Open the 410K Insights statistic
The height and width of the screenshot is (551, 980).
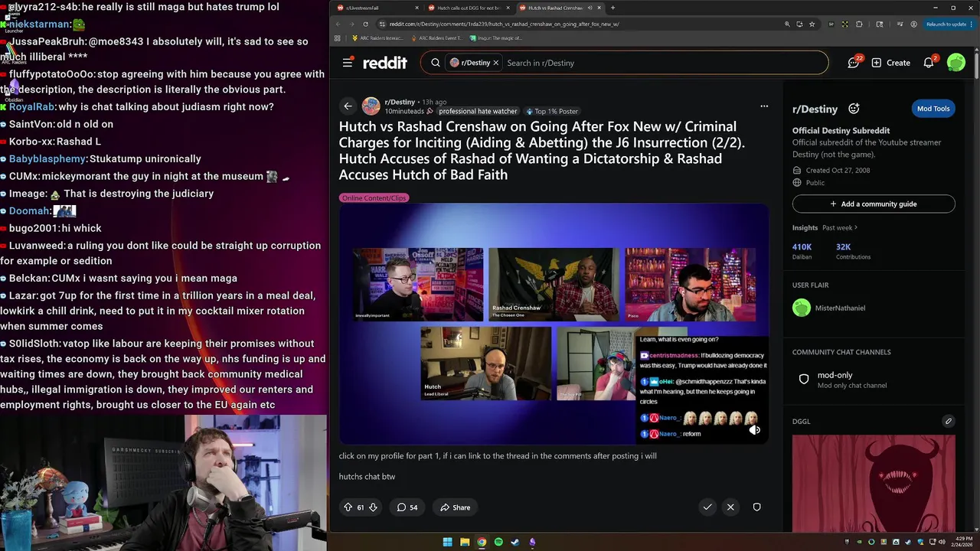[x=802, y=251]
